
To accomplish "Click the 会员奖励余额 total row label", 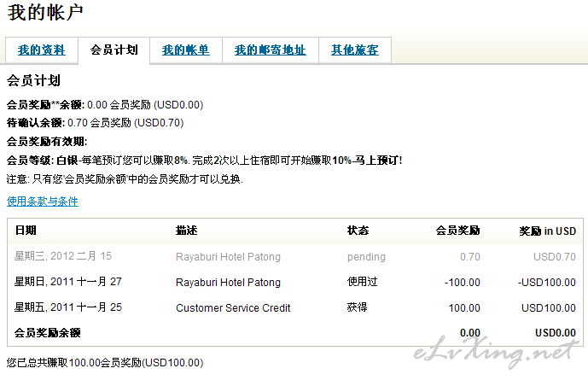I will [x=47, y=333].
